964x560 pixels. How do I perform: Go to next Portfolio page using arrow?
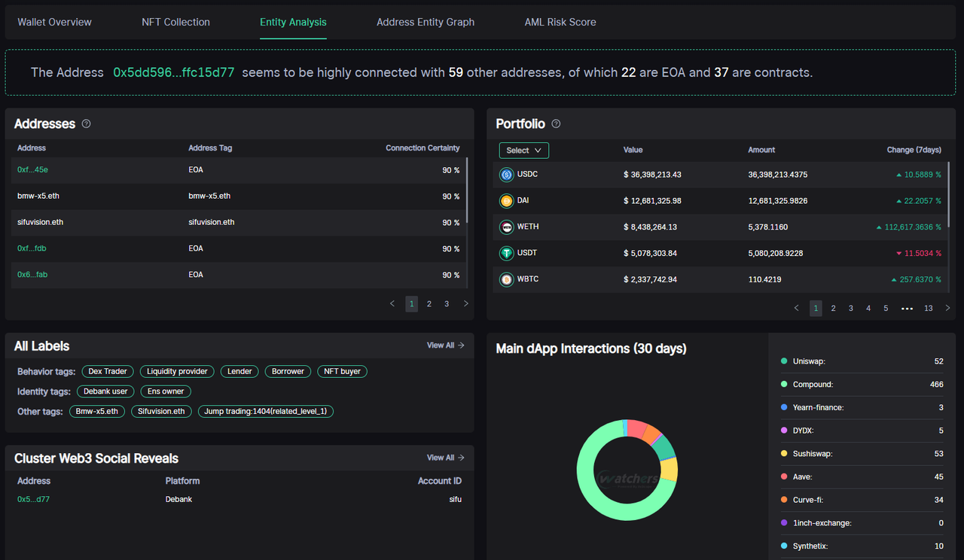(x=947, y=309)
